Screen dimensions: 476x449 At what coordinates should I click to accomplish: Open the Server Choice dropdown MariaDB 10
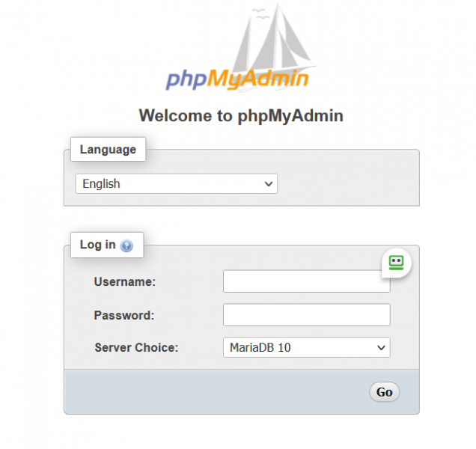(307, 347)
